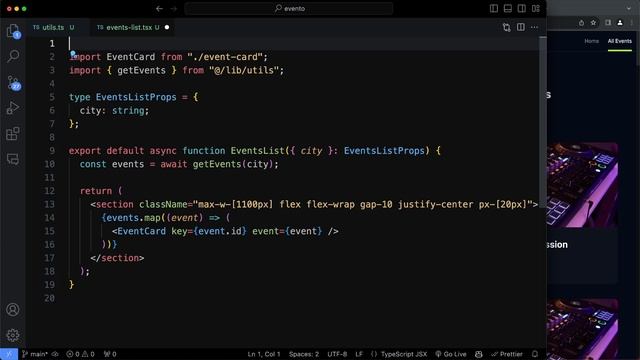Click Ln 1, Col 1 in the status bar
This screenshot has height=360, width=640.
264,354
